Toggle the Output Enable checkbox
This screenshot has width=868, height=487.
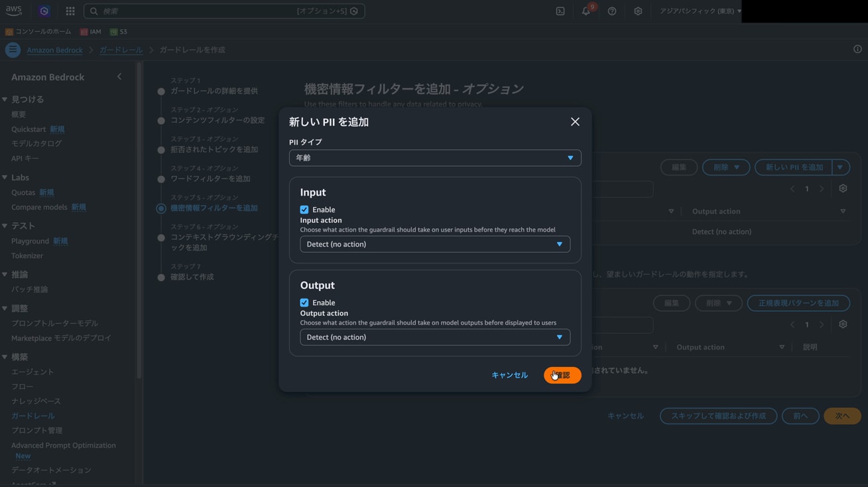click(304, 303)
